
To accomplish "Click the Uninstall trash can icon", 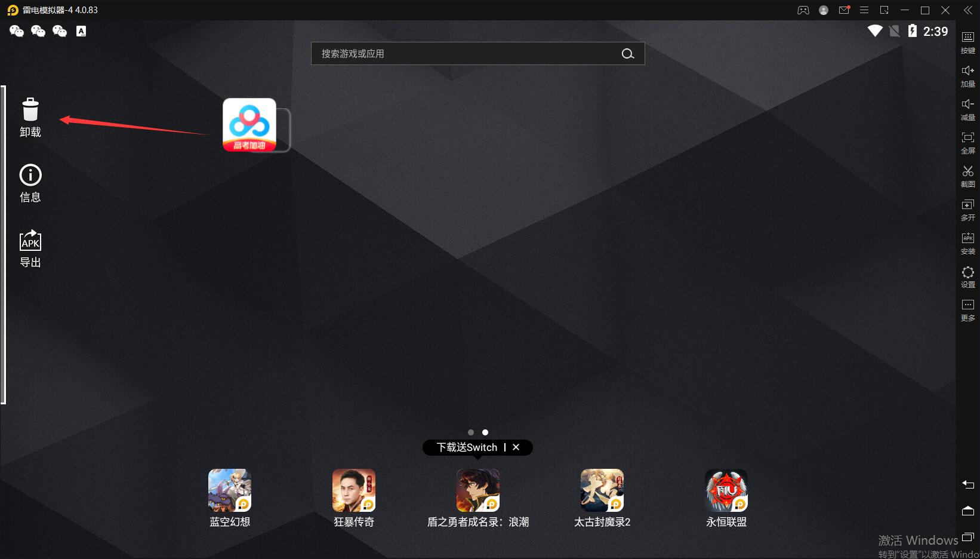I will [x=30, y=110].
